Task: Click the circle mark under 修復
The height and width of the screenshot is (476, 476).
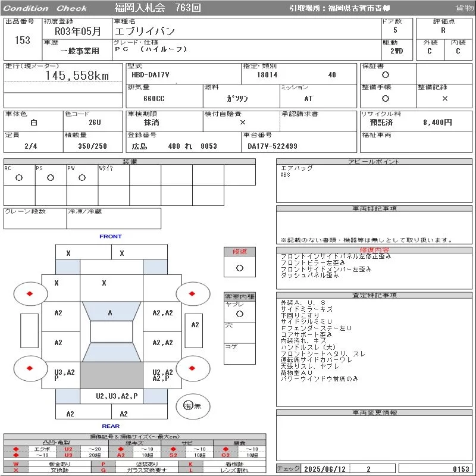Action: 240,268
